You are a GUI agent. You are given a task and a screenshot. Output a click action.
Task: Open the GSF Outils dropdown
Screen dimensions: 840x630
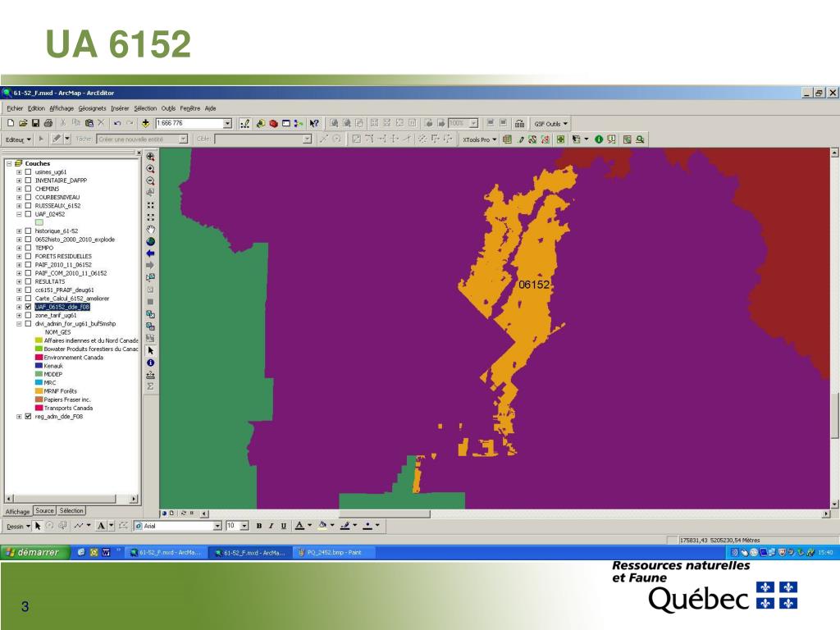click(x=550, y=124)
